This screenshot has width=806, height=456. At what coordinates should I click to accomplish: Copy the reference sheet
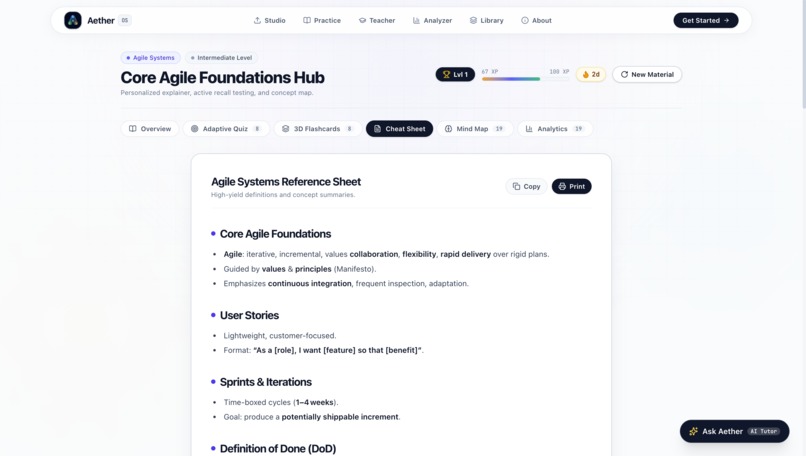[x=526, y=186]
